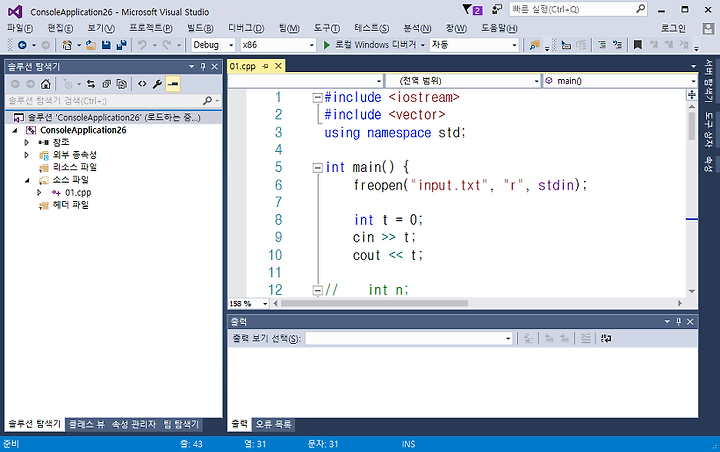Open the main() member dropdown
This screenshot has height=452, width=720.
click(620, 81)
